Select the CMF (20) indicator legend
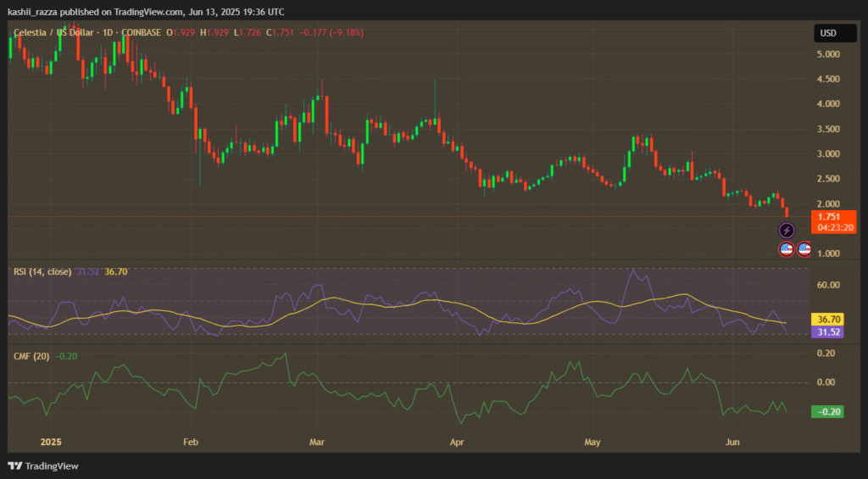 coord(31,357)
